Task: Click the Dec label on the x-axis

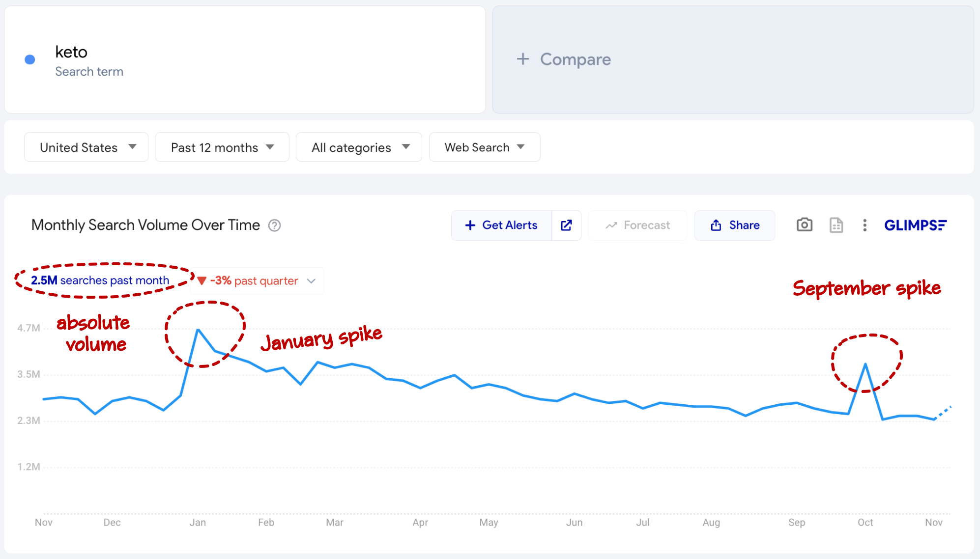Action: click(x=112, y=523)
